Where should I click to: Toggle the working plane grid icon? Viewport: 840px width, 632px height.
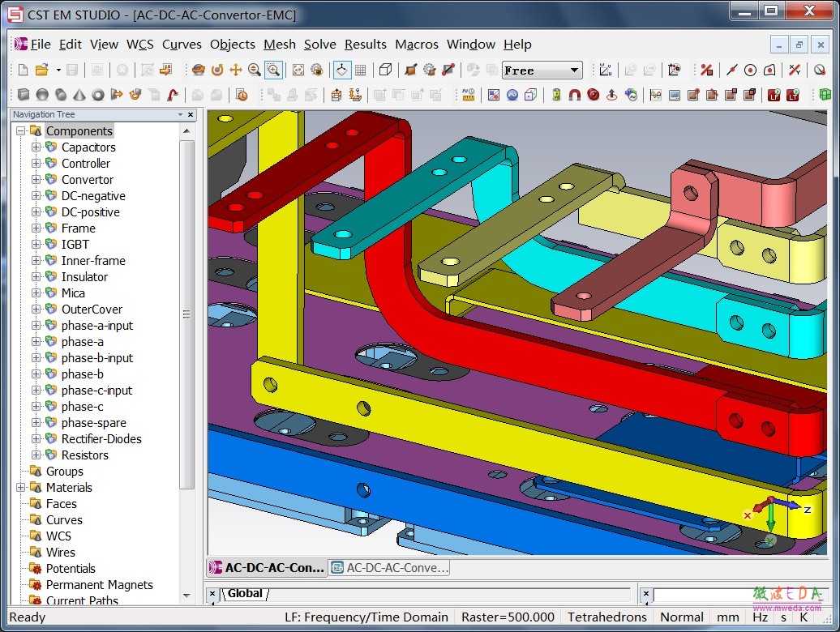[x=361, y=70]
